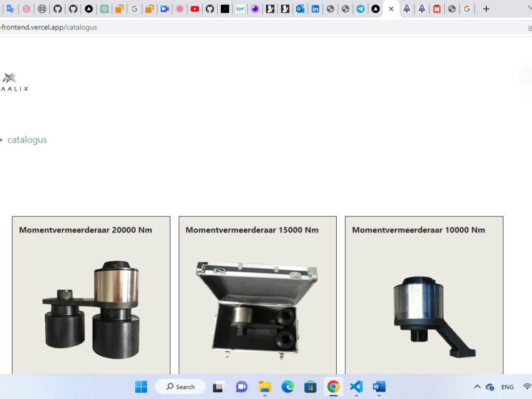Close the current catalogus tab
The width and height of the screenshot is (532, 399).
391,9
